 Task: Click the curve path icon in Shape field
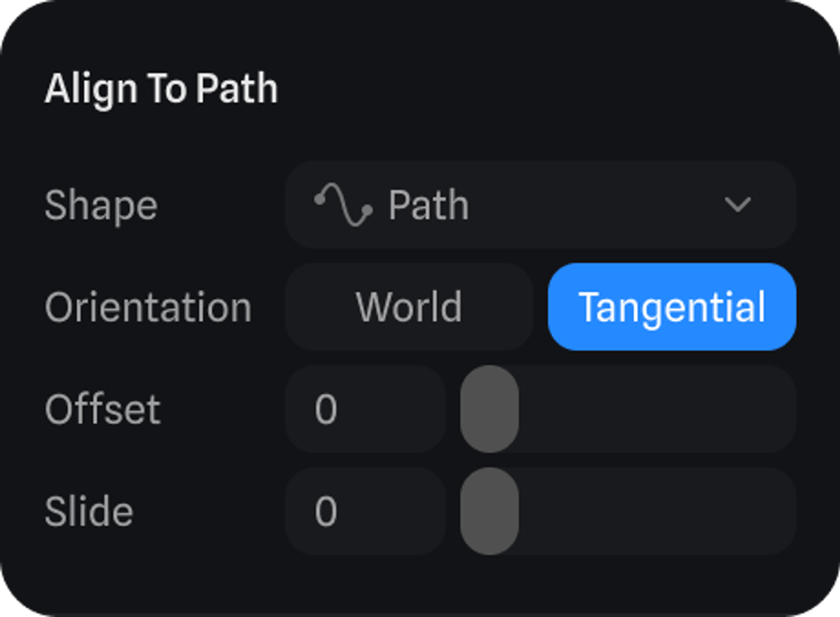[344, 205]
